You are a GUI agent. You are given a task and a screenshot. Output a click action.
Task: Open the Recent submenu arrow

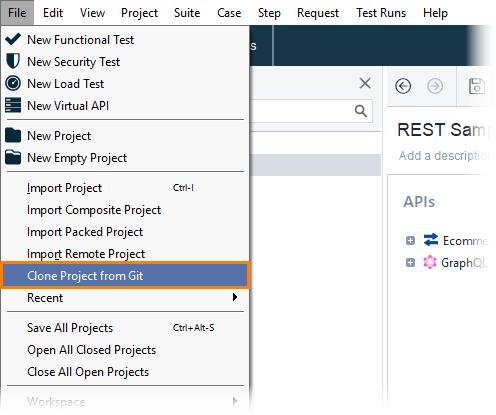click(235, 297)
